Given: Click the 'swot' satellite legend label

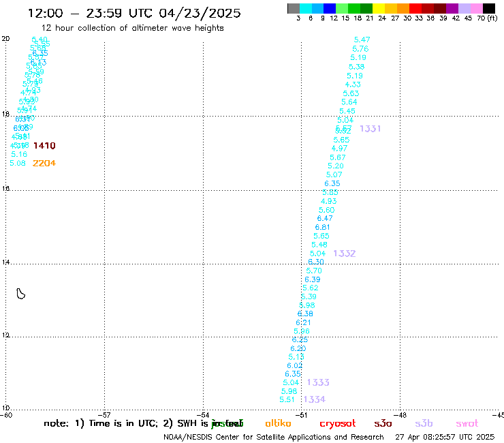Looking at the screenshot, I should point(467,424).
